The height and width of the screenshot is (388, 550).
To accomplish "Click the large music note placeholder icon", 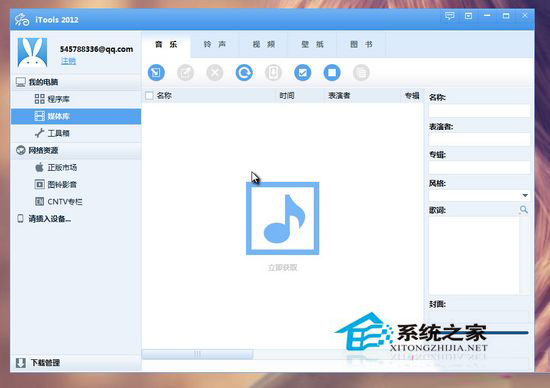I will click(x=283, y=218).
